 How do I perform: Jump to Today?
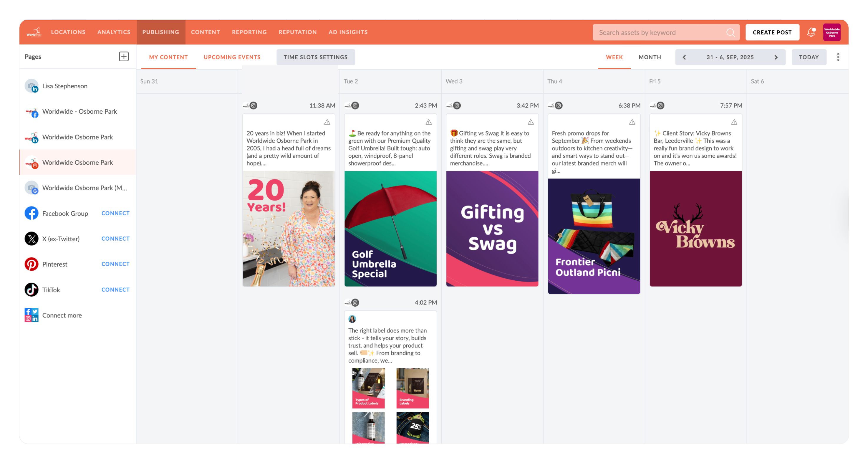[x=809, y=57]
